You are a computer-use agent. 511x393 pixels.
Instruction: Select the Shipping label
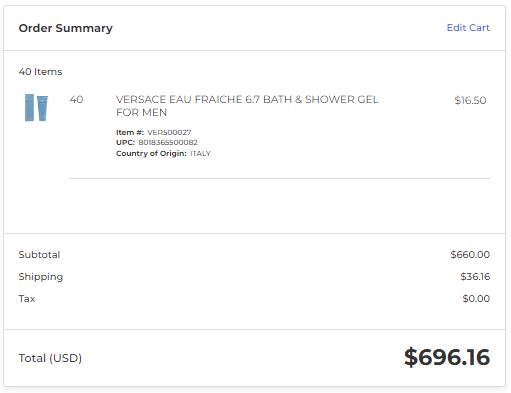(41, 277)
